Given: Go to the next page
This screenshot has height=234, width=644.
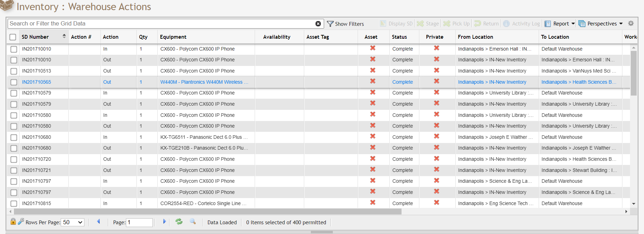Looking at the screenshot, I should [x=164, y=222].
